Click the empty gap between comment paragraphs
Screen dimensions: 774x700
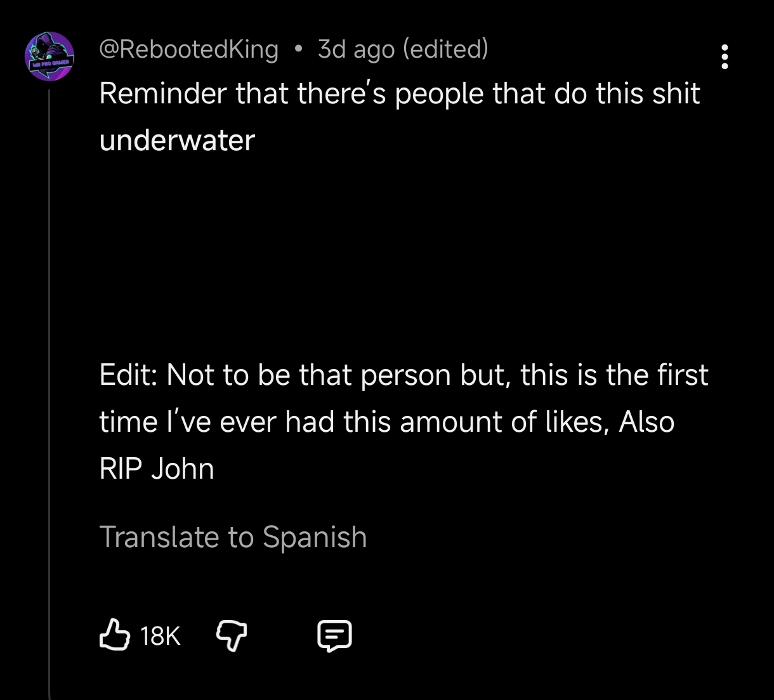(400, 257)
